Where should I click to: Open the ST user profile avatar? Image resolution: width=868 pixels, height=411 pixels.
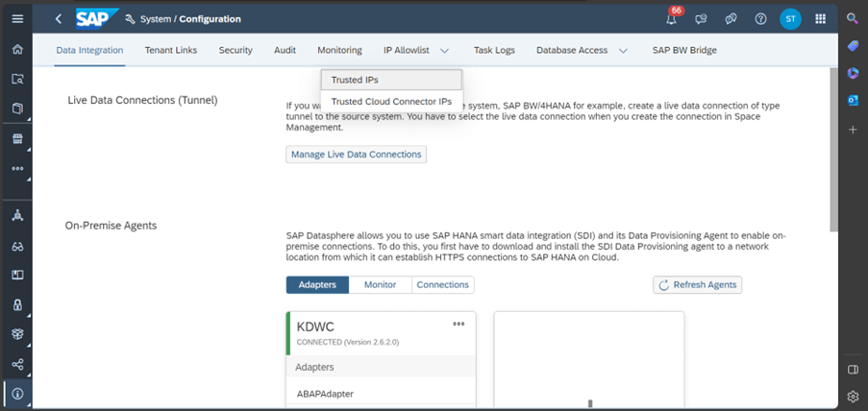(790, 19)
